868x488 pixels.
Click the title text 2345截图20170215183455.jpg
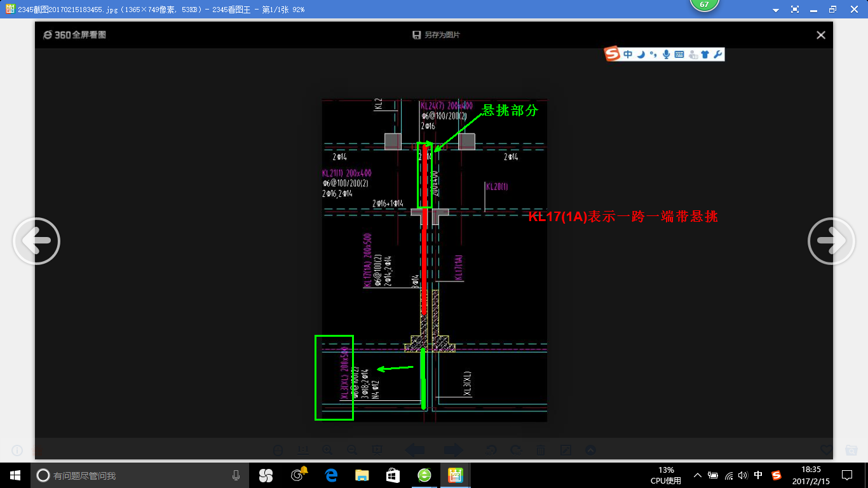[68, 10]
